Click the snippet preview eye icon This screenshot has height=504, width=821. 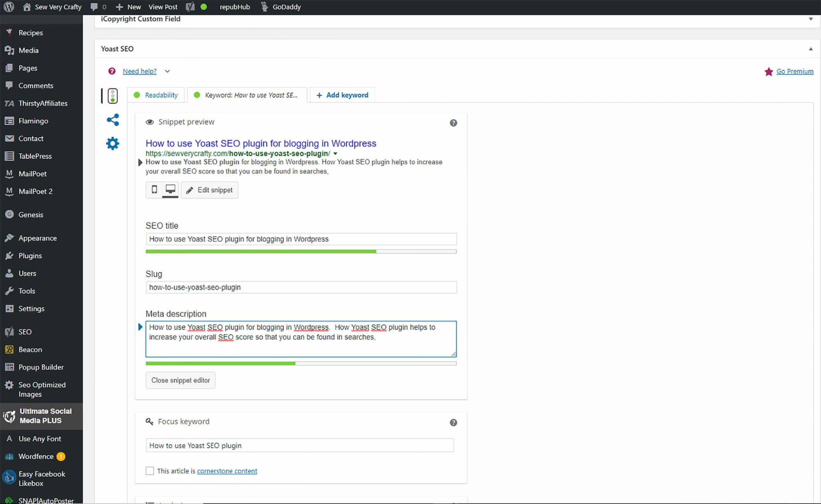point(150,122)
